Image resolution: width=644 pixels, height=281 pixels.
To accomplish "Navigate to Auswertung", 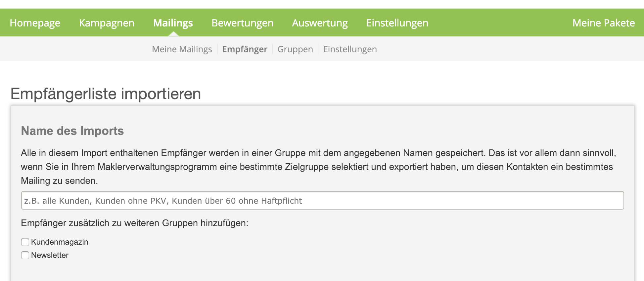I will point(320,23).
